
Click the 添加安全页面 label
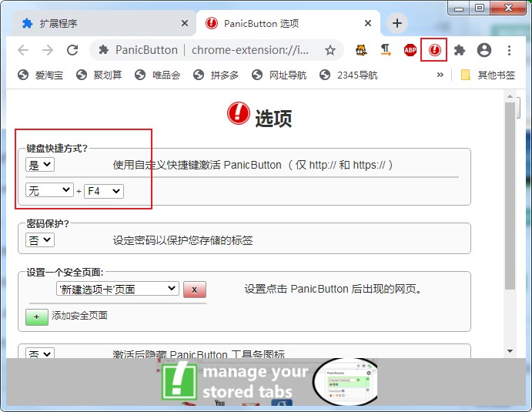click(80, 316)
